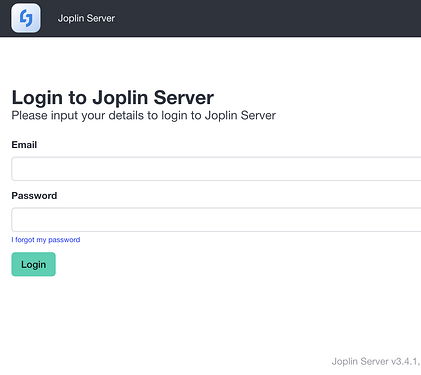Click the Email field label
Screen dimensions: 421x375
pyautogui.click(x=24, y=145)
